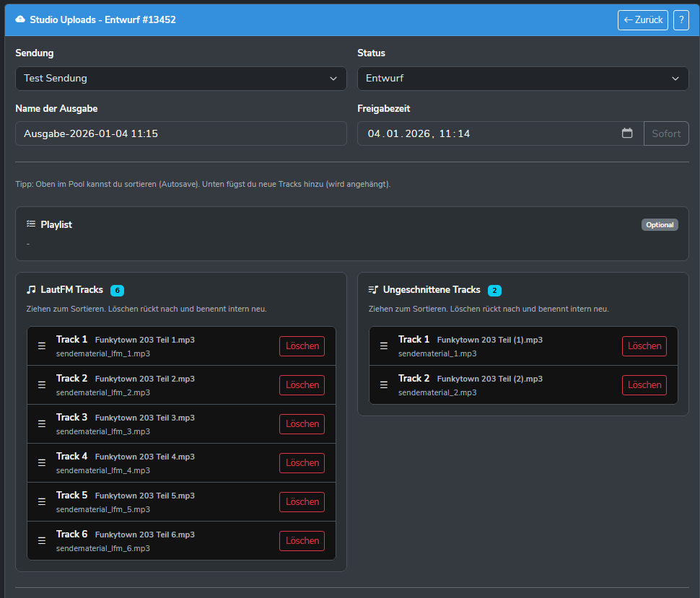The image size is (700, 598).
Task: Delete LautFM Track 3 with Löschen
Action: pos(302,424)
